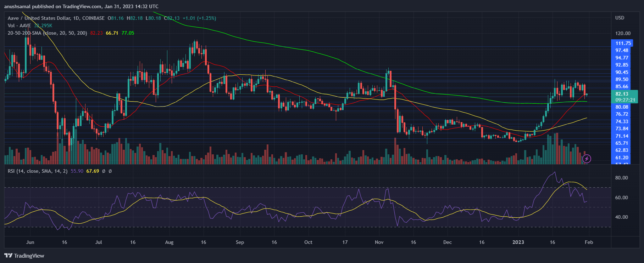644x263 pixels.
Task: Click the RSI axis 80.00 tick
Action: pos(621,178)
